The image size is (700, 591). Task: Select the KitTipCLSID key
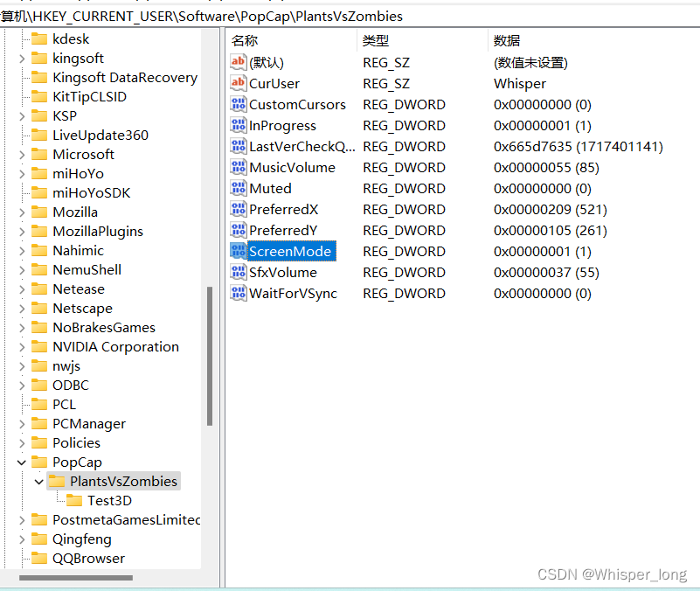click(x=89, y=96)
